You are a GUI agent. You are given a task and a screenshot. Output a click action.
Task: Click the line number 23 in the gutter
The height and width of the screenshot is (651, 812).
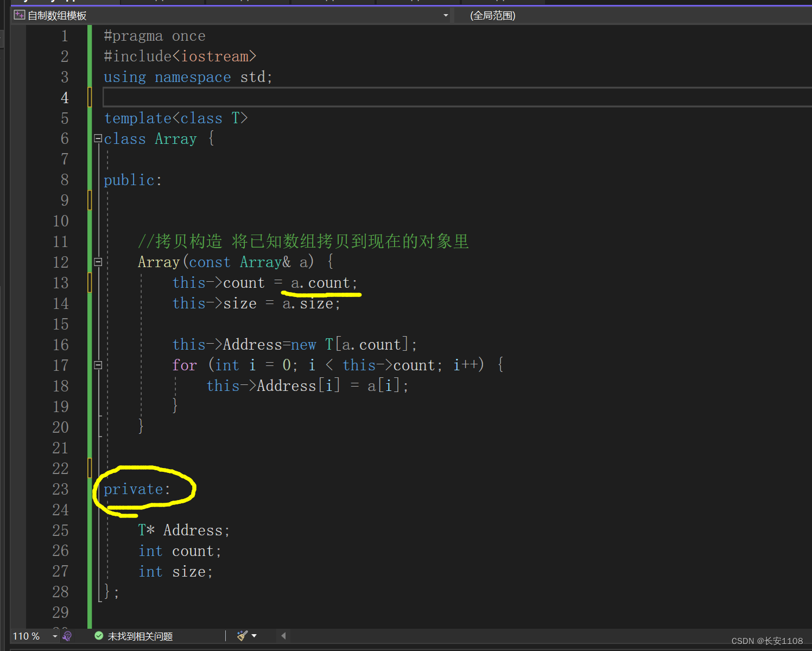tap(61, 489)
